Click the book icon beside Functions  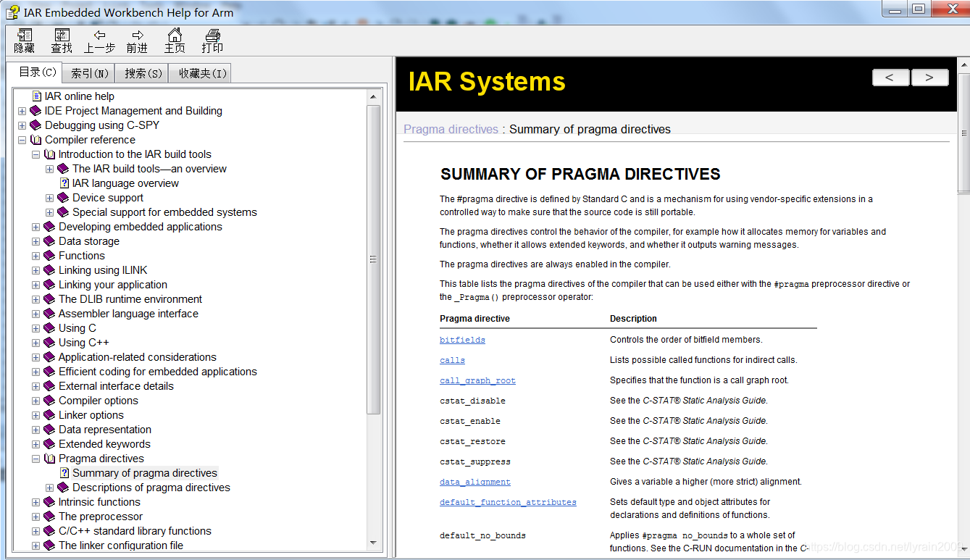click(x=49, y=256)
